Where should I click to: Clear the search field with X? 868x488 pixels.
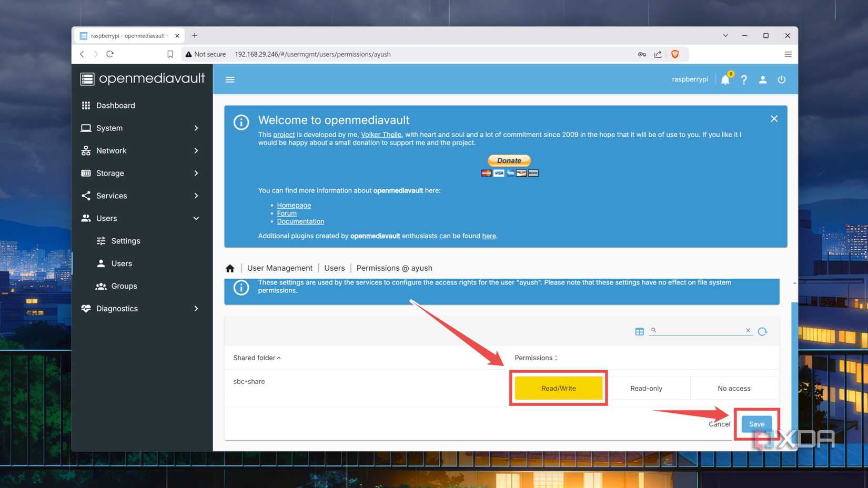748,330
